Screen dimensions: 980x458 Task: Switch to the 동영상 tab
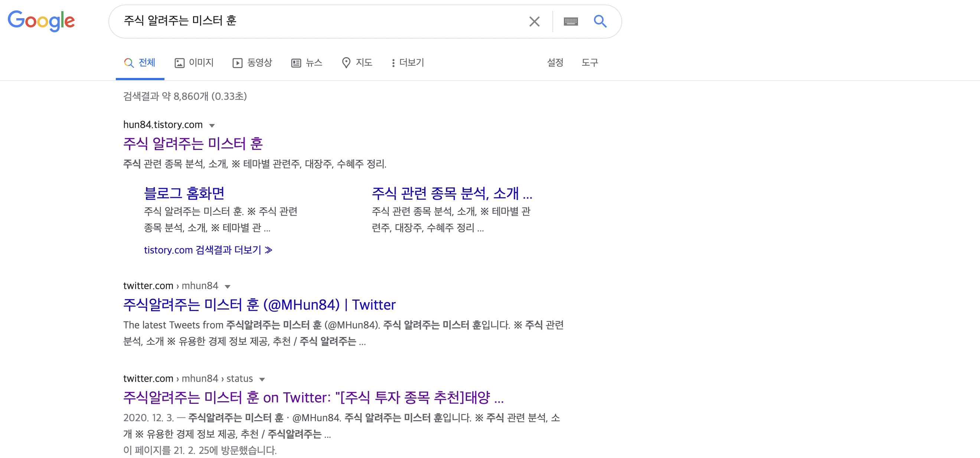pyautogui.click(x=252, y=63)
